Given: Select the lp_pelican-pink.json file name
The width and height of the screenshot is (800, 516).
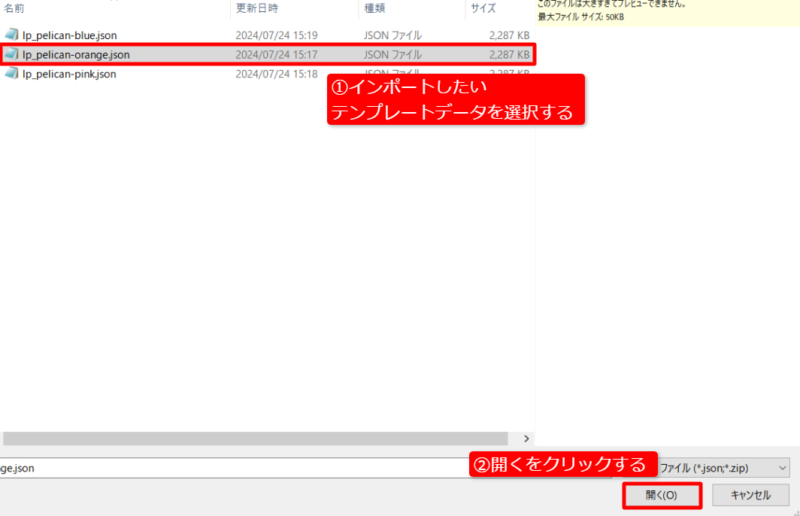Looking at the screenshot, I should click(x=69, y=74).
